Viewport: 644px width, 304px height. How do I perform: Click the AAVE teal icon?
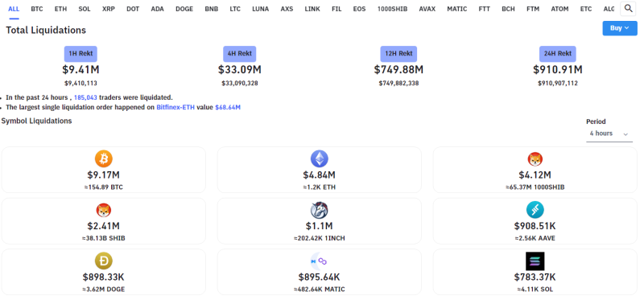pyautogui.click(x=535, y=210)
